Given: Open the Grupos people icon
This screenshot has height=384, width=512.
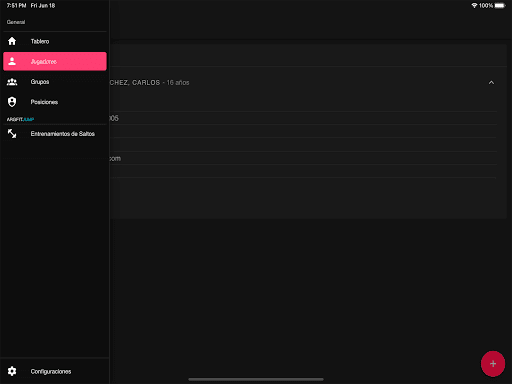Looking at the screenshot, I should pos(12,82).
